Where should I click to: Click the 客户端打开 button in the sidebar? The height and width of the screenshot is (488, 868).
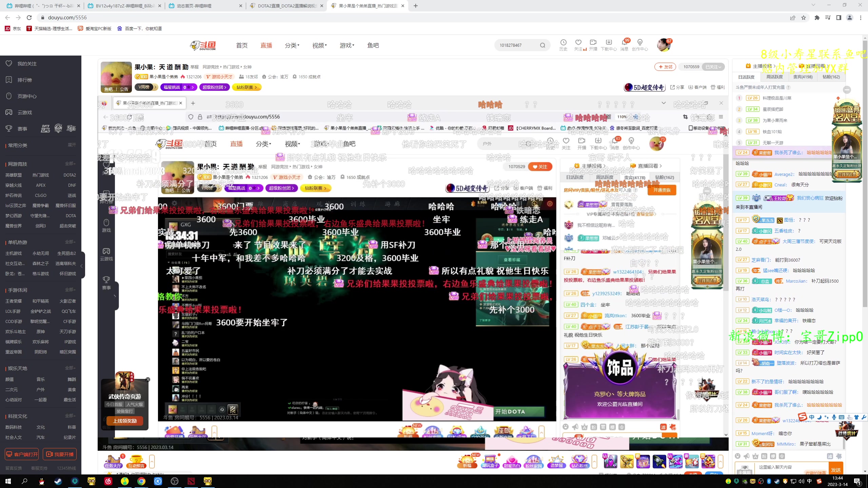22,454
